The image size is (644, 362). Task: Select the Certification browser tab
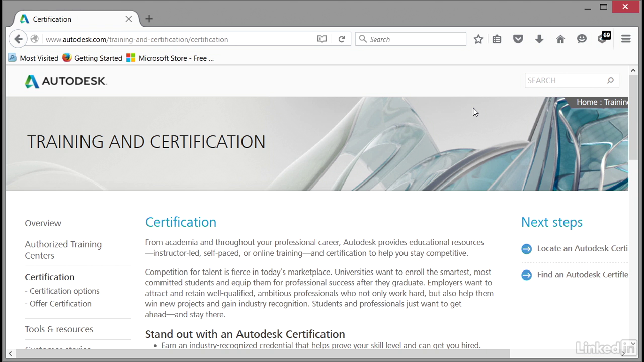click(x=75, y=19)
